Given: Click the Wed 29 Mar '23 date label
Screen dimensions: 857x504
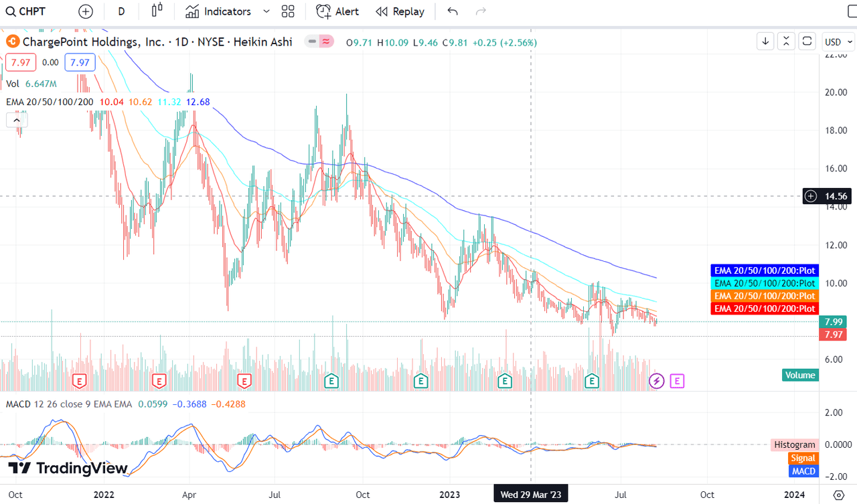Looking at the screenshot, I should click(x=531, y=495).
